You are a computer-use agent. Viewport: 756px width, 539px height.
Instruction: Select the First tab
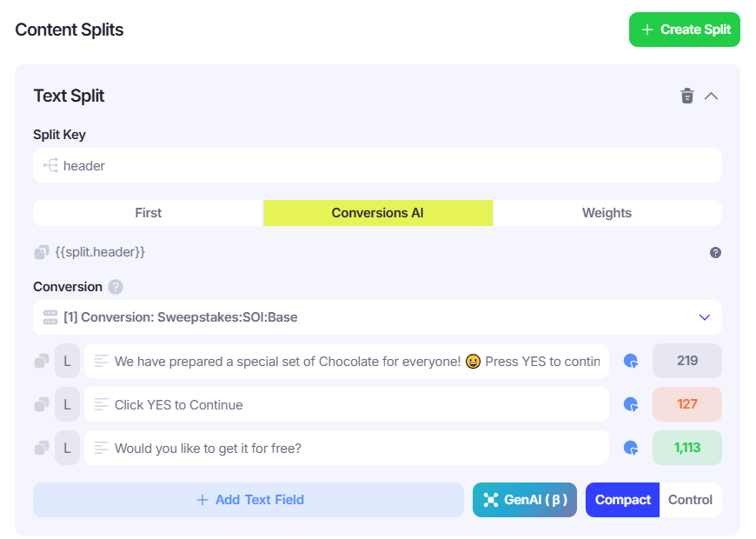coord(148,213)
